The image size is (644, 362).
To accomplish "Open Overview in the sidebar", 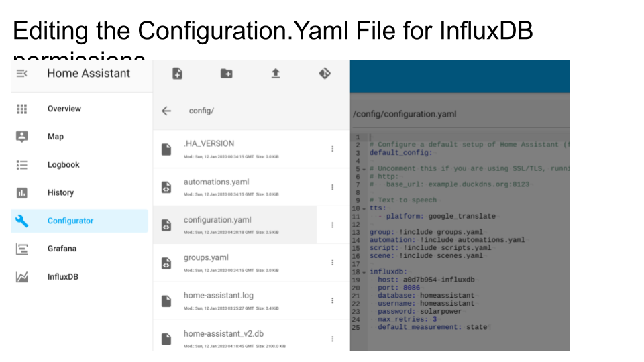I will pyautogui.click(x=64, y=109).
